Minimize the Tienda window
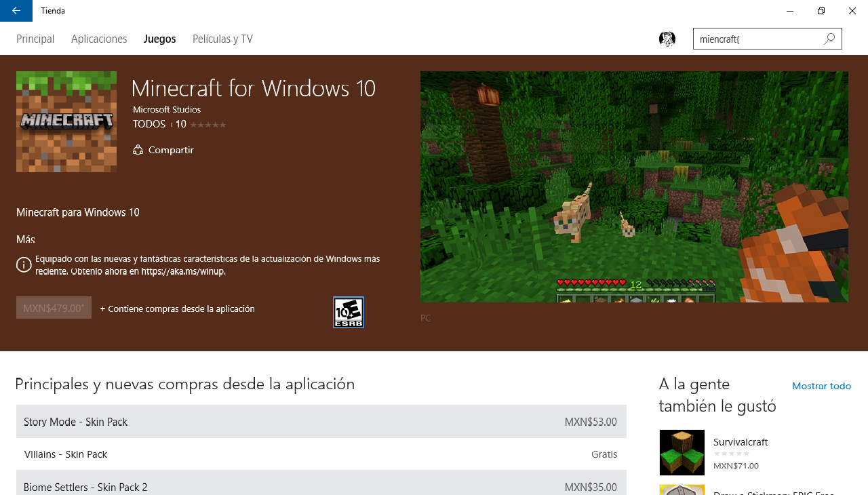 (x=790, y=11)
